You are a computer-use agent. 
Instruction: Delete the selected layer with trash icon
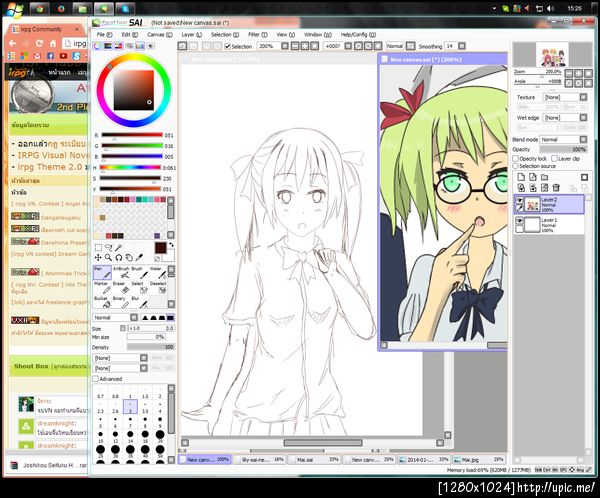point(556,188)
